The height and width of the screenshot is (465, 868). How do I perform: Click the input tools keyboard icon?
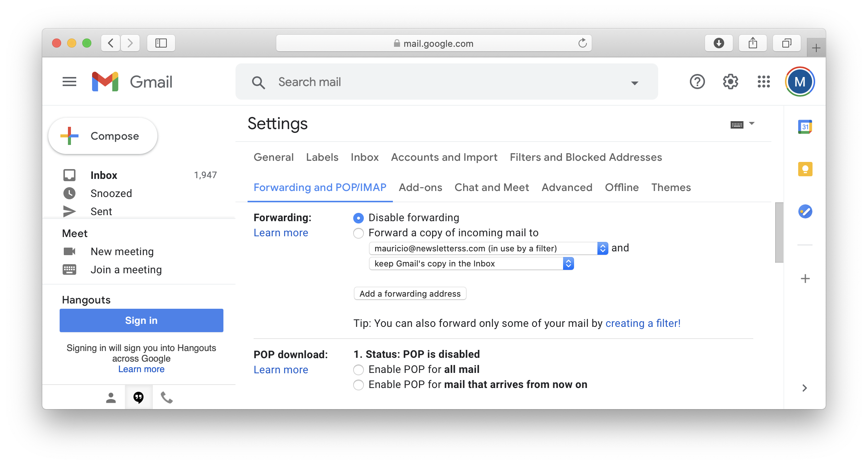tap(737, 125)
